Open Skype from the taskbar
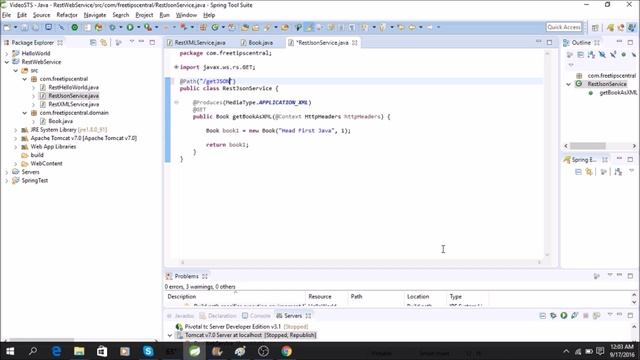The width and height of the screenshot is (640, 360). pyautogui.click(x=148, y=351)
